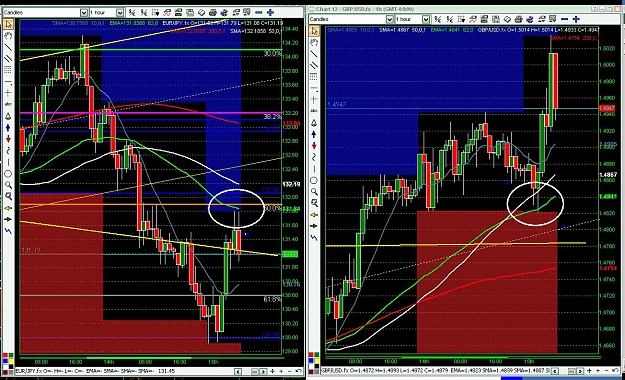Click the printer icon in GBP/USD toolbar

(x=518, y=19)
